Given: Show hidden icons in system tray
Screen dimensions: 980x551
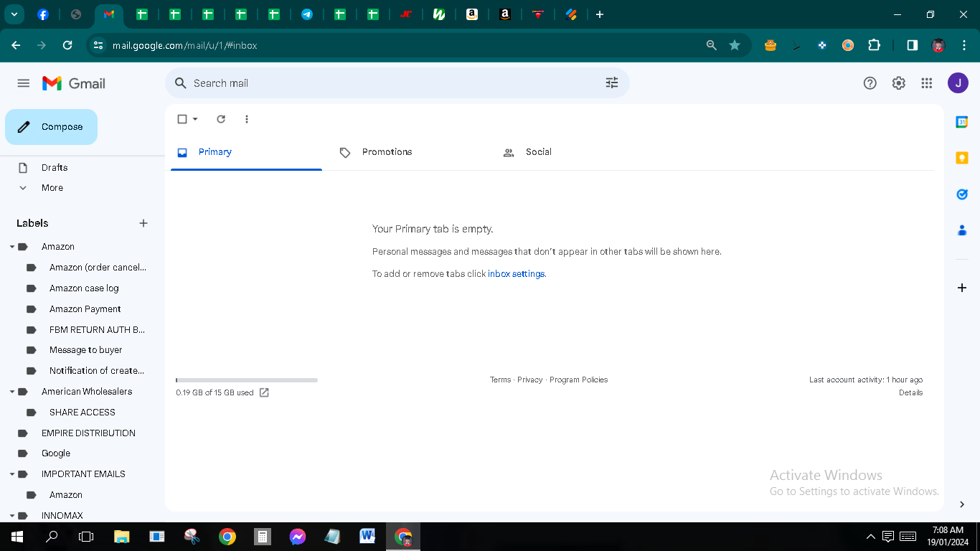Looking at the screenshot, I should click(x=871, y=537).
